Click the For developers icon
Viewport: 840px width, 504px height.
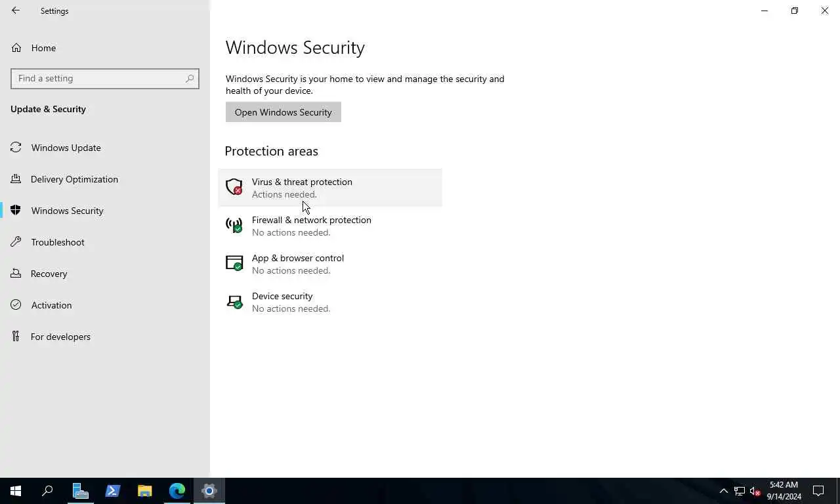pyautogui.click(x=16, y=337)
